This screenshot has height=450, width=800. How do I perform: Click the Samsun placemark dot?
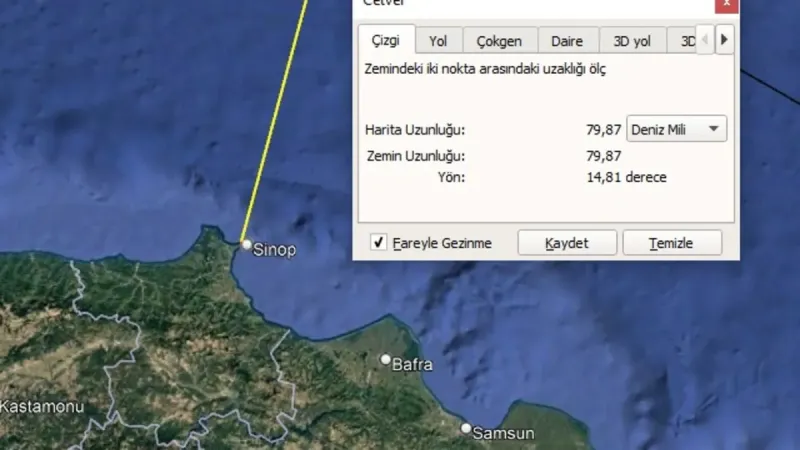pos(465,428)
